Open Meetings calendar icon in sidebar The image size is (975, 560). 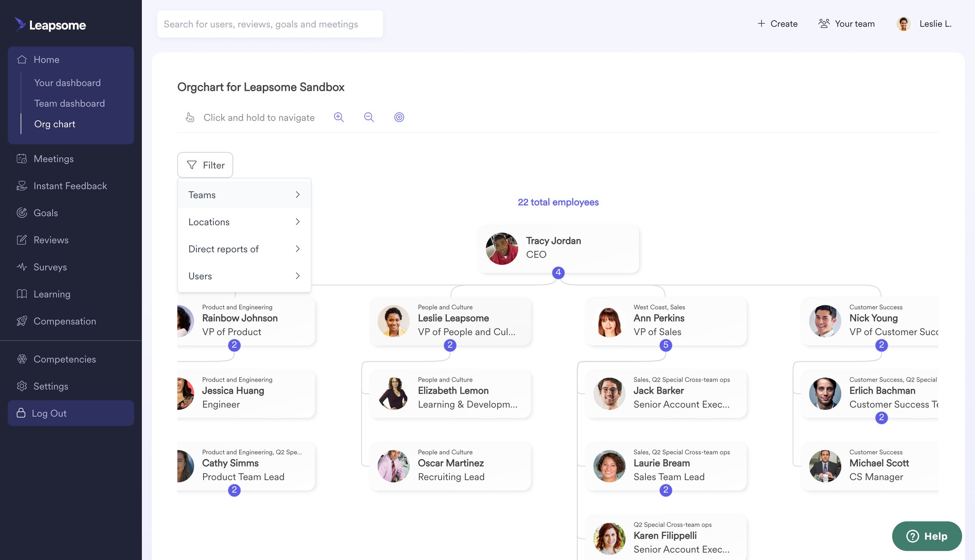click(x=22, y=159)
